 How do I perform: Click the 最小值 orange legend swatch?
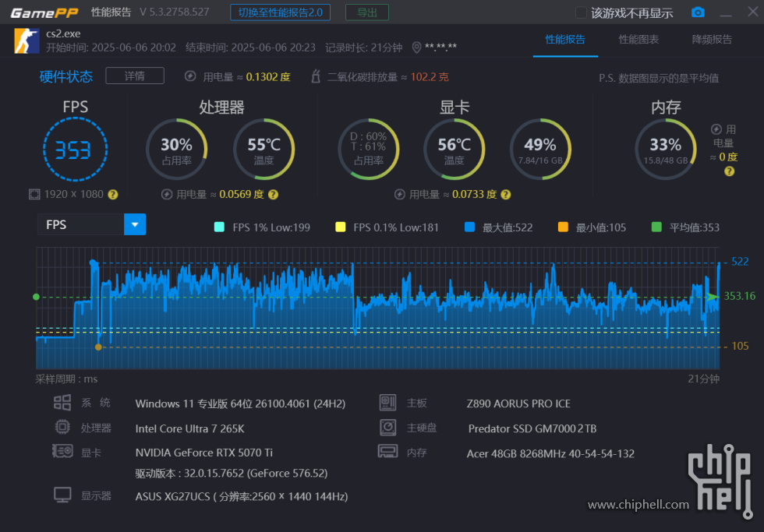[563, 227]
